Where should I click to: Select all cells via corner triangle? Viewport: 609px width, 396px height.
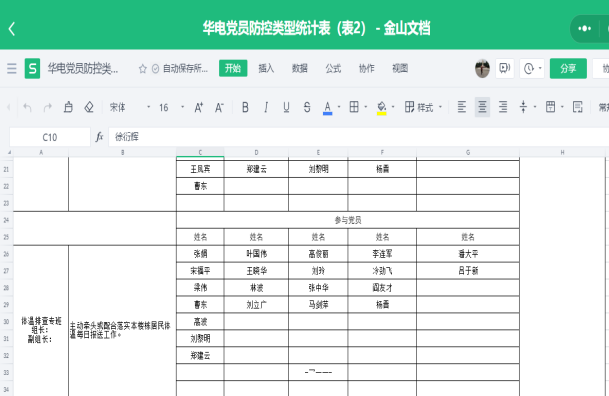(9, 153)
